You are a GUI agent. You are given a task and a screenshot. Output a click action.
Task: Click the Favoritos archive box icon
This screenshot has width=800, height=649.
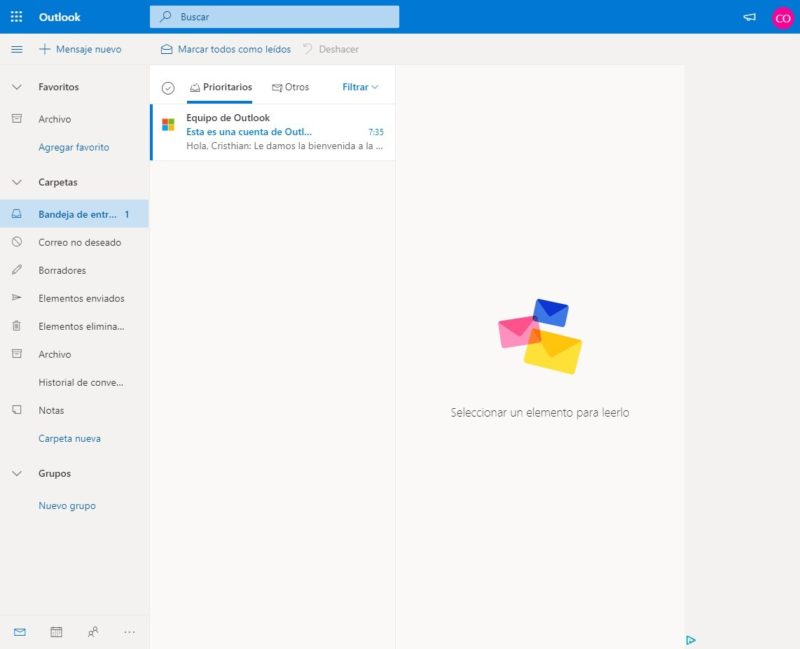17,118
